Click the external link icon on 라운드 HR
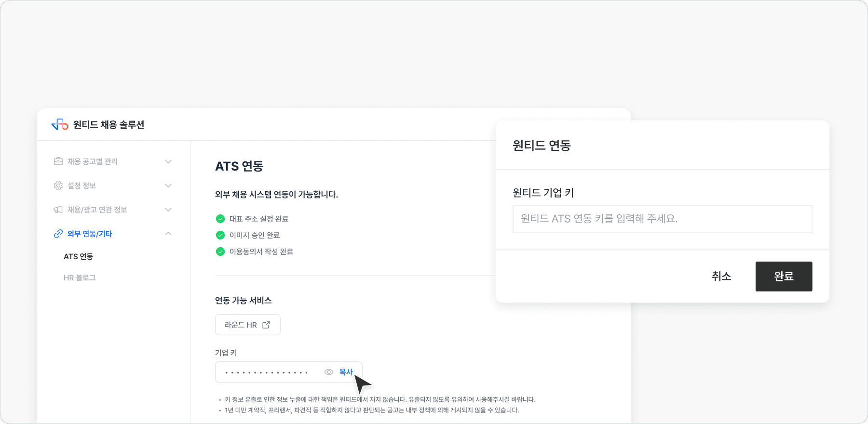 click(266, 325)
